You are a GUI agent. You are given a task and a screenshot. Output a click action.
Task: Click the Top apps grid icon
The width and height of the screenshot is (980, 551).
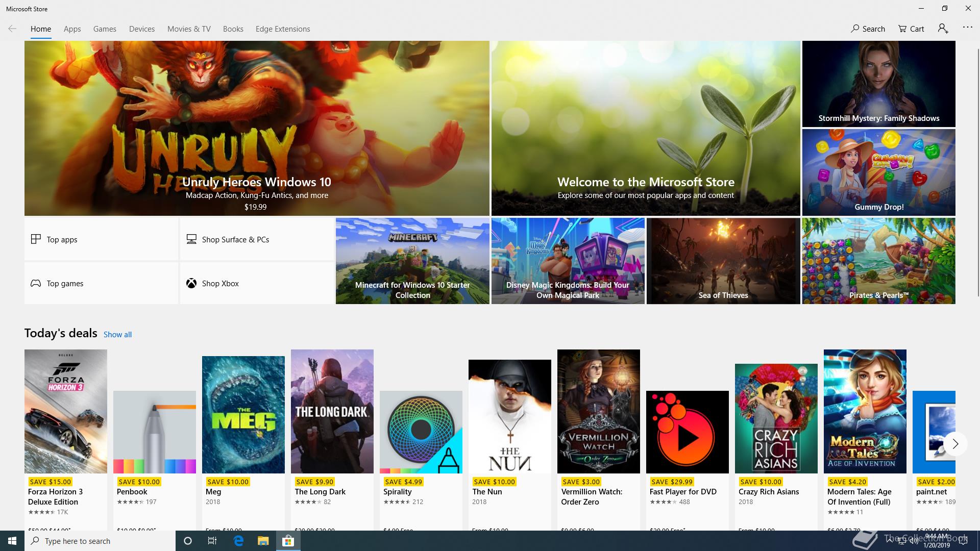pos(36,239)
